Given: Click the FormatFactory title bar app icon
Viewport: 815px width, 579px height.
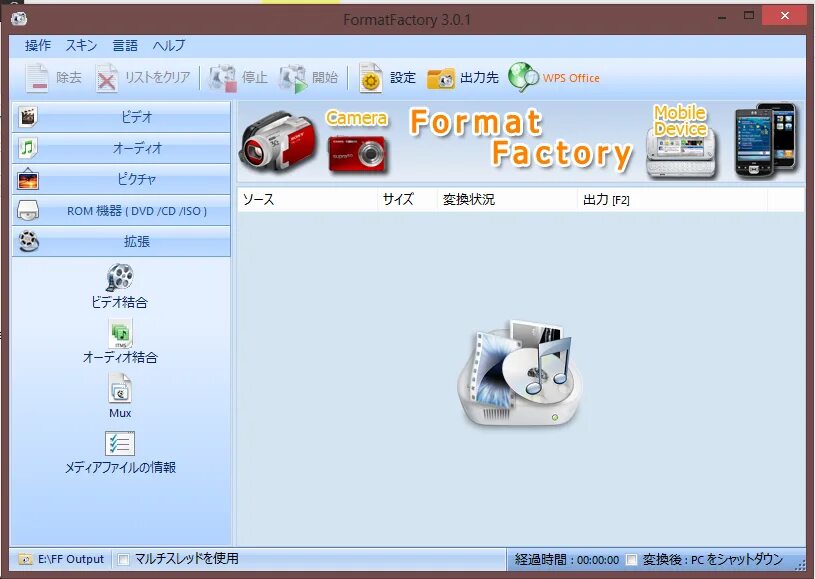Looking at the screenshot, I should click(19, 18).
